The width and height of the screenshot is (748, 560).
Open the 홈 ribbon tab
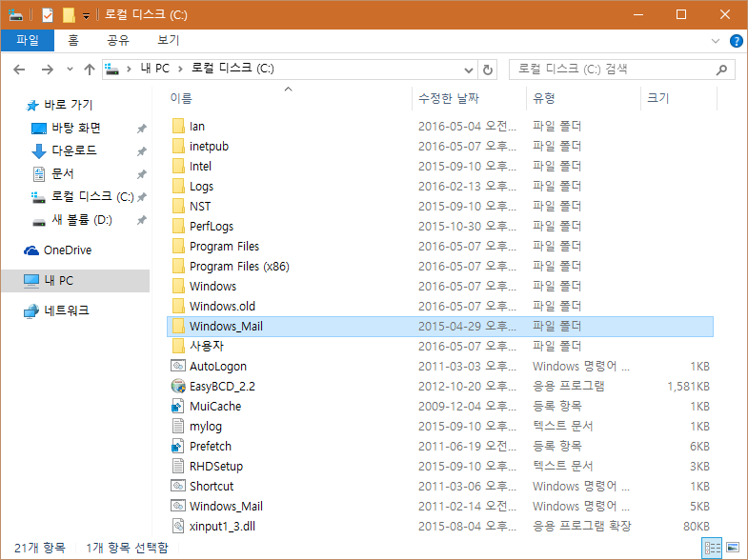73,40
